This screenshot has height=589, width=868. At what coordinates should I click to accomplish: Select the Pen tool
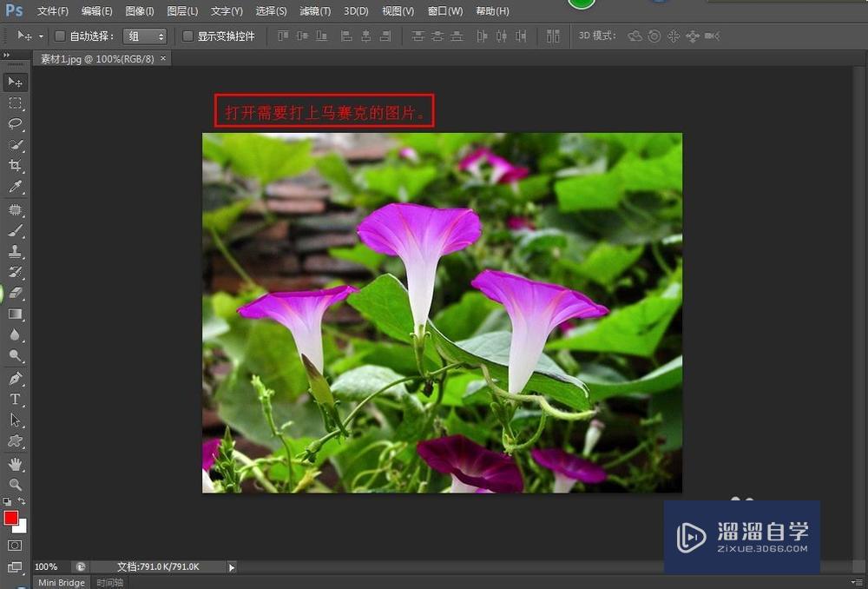click(16, 378)
